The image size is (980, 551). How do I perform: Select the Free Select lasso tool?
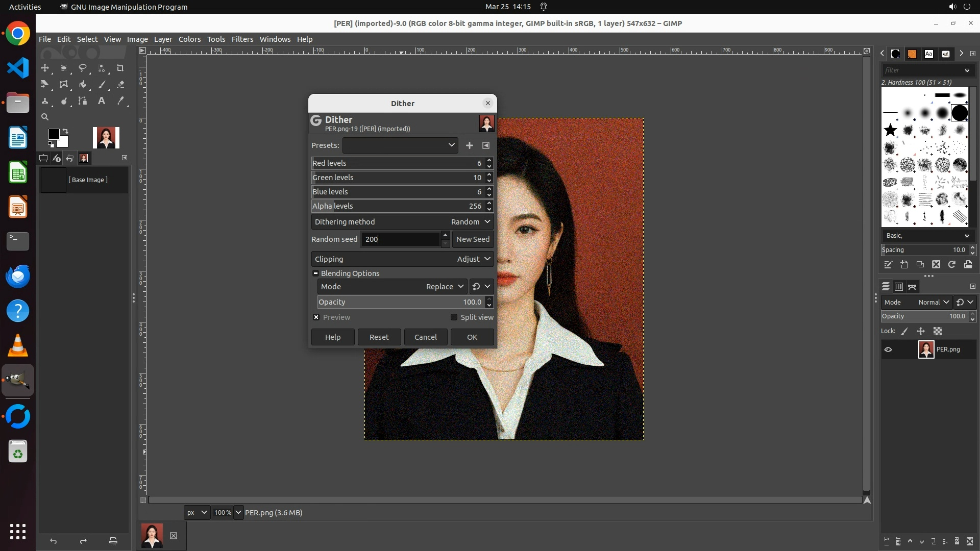tap(82, 68)
